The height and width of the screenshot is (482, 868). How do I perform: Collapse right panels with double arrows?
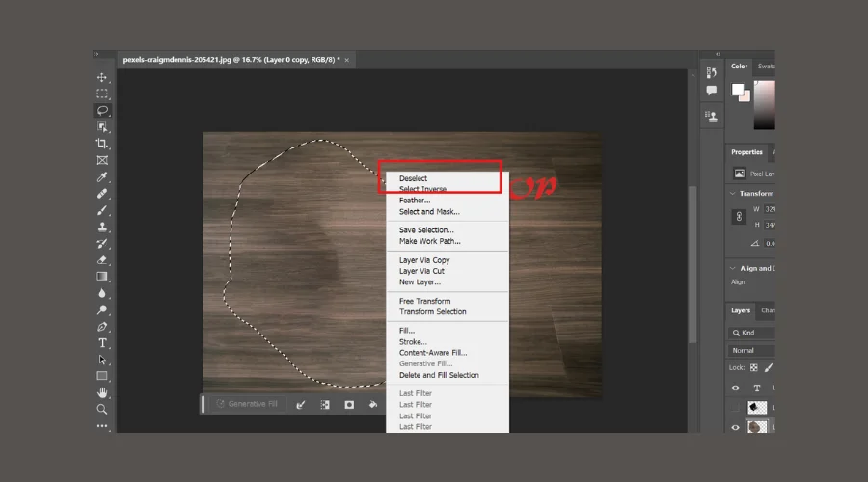click(718, 54)
